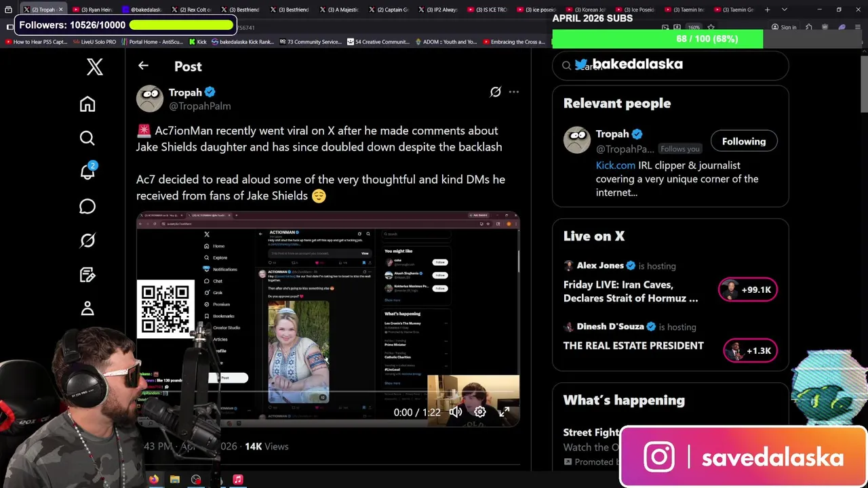Switch to the A Majestic browser tab
Viewport: 868px width, 488px height.
(339, 9)
